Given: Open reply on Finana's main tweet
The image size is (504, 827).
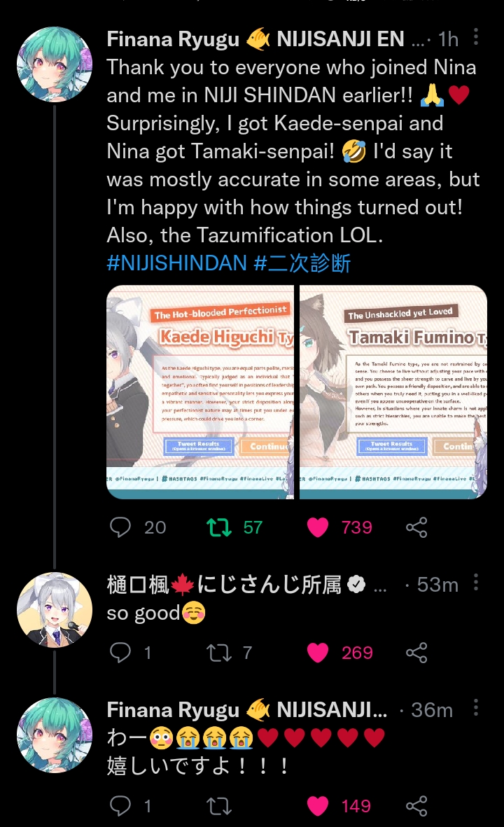Looking at the screenshot, I should pos(120,527).
